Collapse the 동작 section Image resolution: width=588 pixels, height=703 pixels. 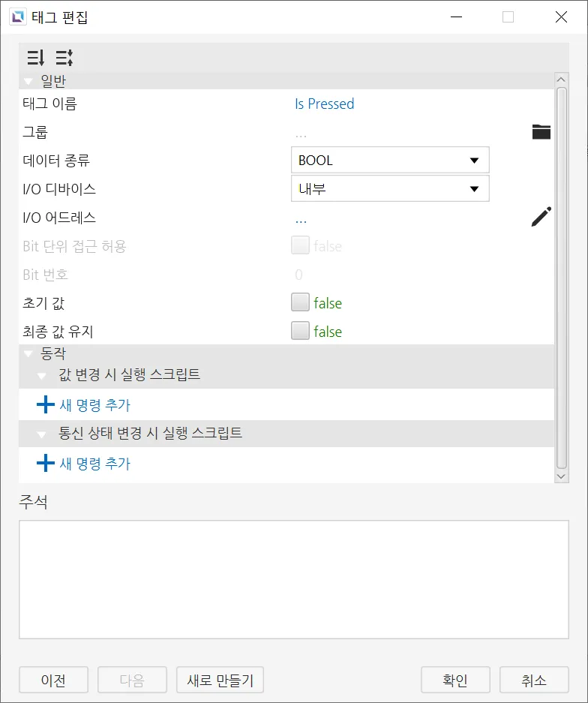coord(28,353)
